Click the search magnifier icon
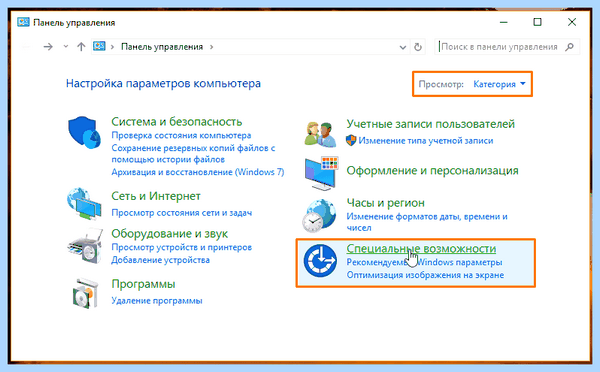 569,47
